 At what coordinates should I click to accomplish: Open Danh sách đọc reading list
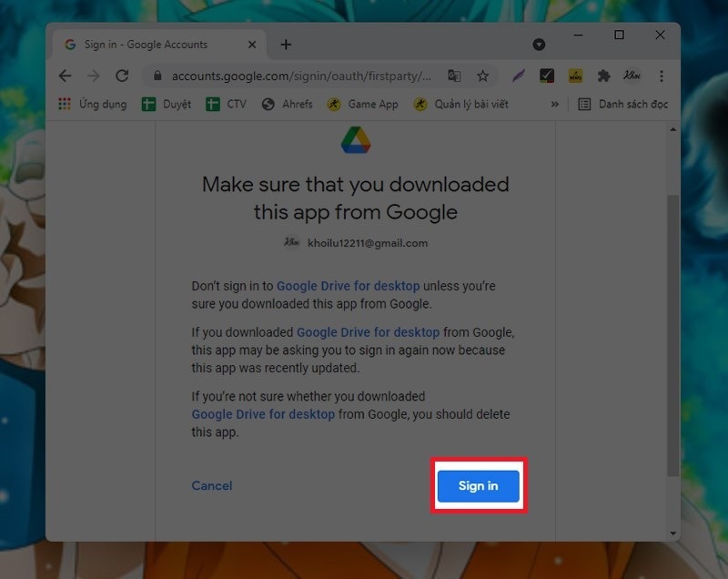point(622,104)
